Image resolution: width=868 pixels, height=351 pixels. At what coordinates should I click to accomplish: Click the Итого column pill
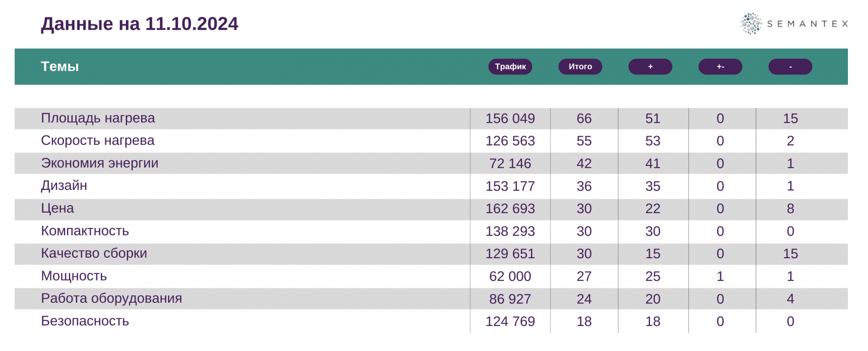pyautogui.click(x=580, y=67)
